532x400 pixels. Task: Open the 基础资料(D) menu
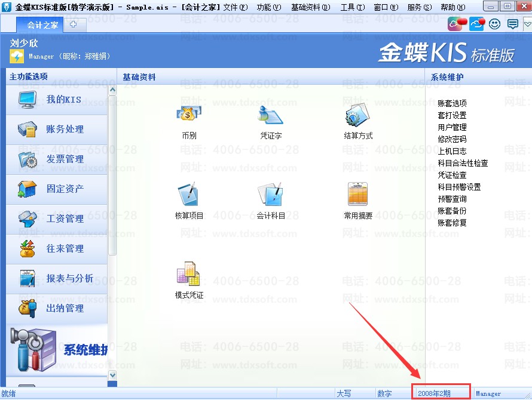(x=310, y=7)
